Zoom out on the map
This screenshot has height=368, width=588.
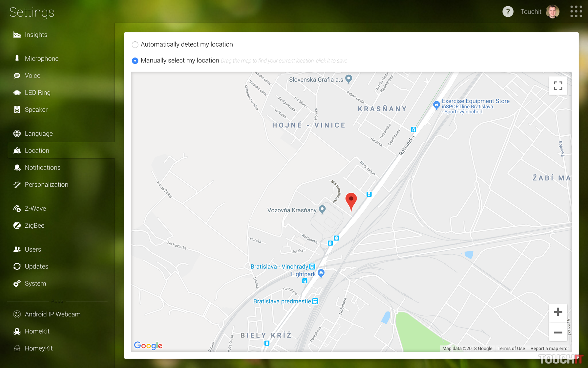[x=558, y=333]
